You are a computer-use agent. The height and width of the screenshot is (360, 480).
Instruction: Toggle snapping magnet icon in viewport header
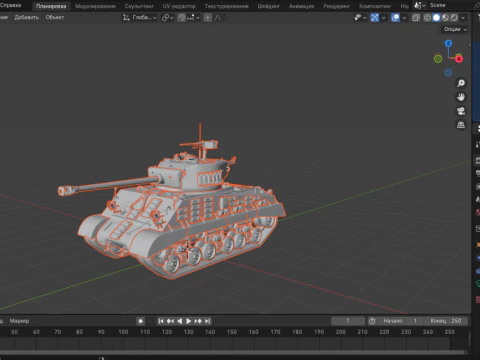pos(181,18)
